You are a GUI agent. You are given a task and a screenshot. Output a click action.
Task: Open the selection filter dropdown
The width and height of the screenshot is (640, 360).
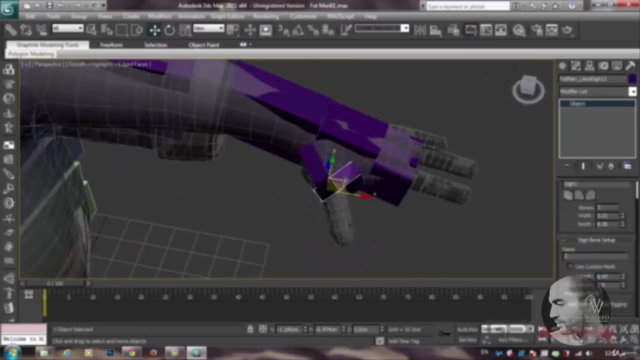(68, 28)
